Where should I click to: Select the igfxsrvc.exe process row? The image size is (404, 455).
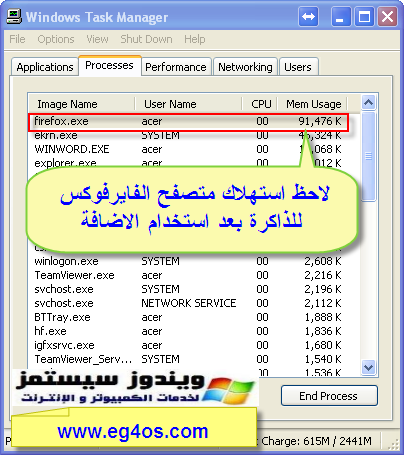pos(188,345)
